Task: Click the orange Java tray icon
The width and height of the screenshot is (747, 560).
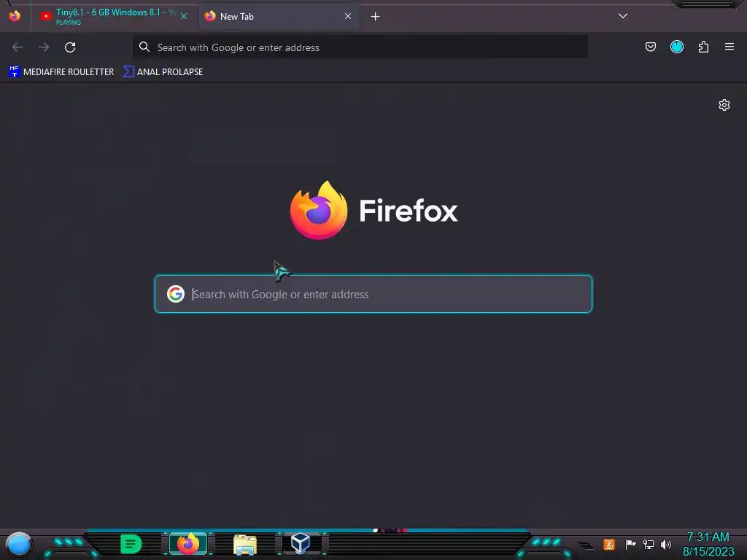Action: pos(609,544)
